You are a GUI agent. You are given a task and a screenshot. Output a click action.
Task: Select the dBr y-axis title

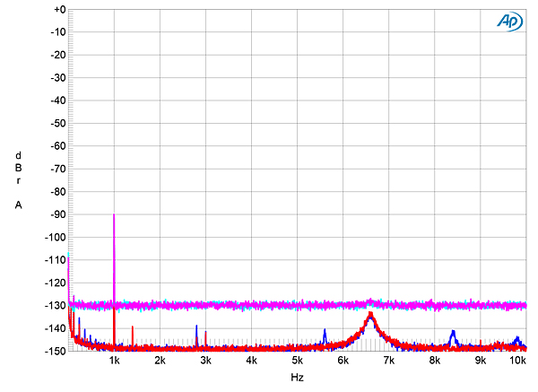(x=19, y=168)
